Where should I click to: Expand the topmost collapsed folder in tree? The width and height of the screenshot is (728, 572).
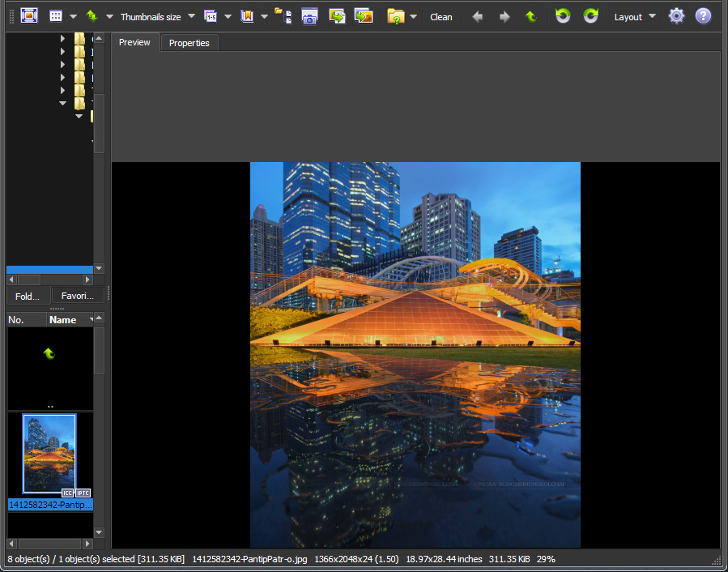pos(62,39)
